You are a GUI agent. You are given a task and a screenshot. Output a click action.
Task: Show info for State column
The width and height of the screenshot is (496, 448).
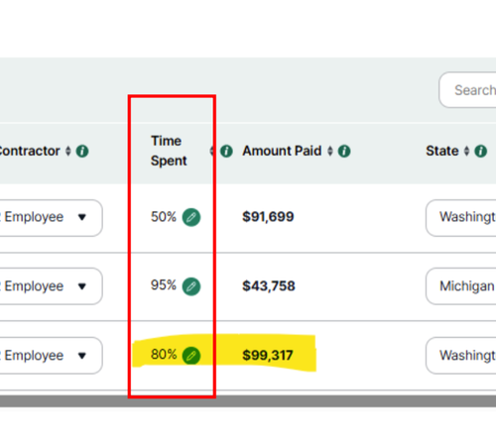tap(481, 152)
